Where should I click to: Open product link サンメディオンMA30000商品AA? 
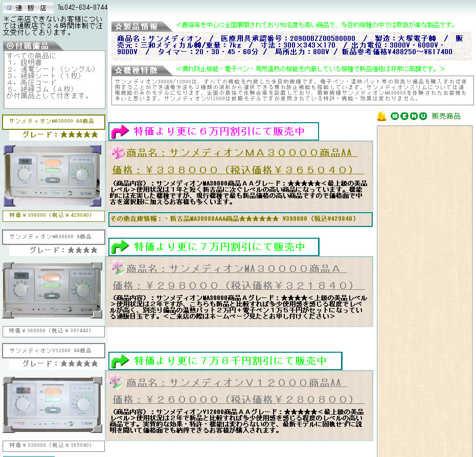(x=242, y=153)
